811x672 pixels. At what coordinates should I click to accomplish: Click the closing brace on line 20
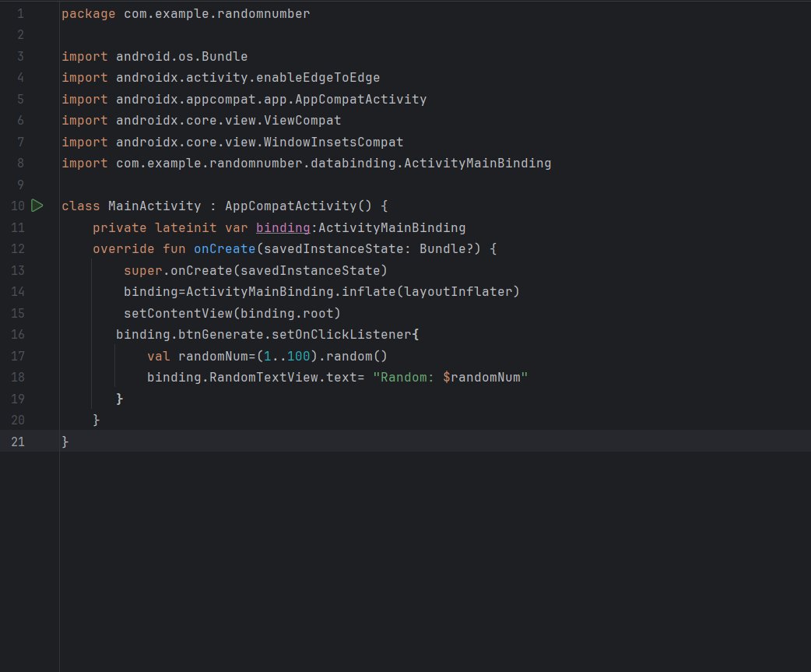click(97, 420)
